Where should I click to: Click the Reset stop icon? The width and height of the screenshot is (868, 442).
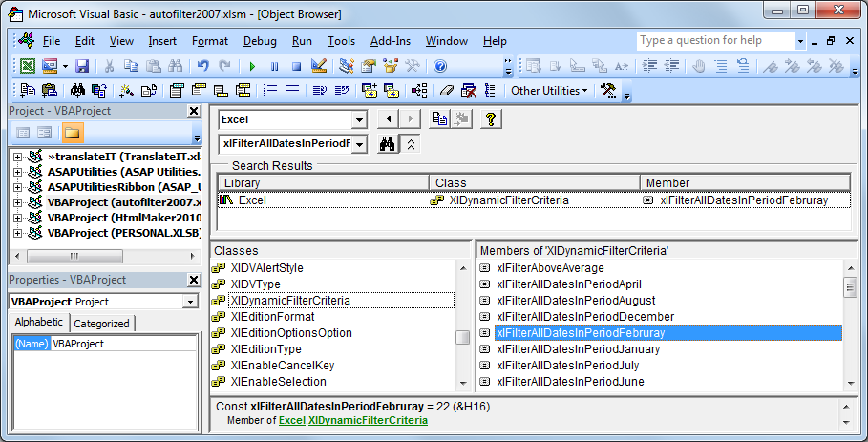tap(296, 67)
